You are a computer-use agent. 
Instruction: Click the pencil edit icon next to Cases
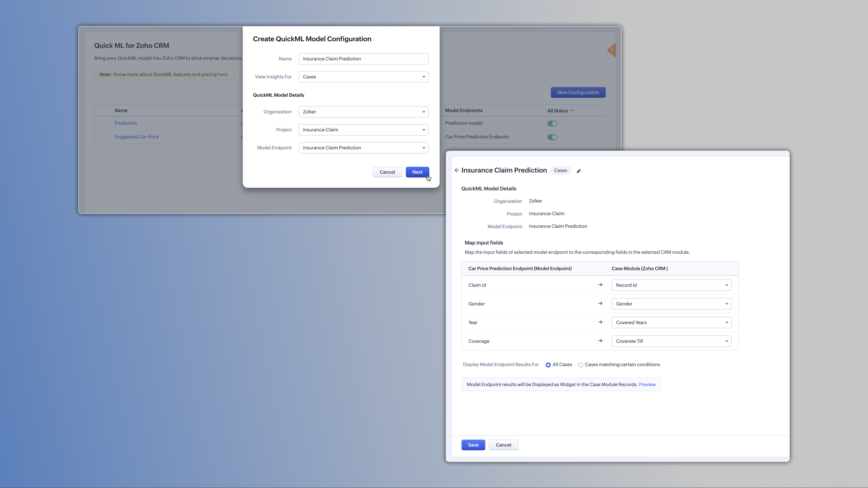[579, 171]
